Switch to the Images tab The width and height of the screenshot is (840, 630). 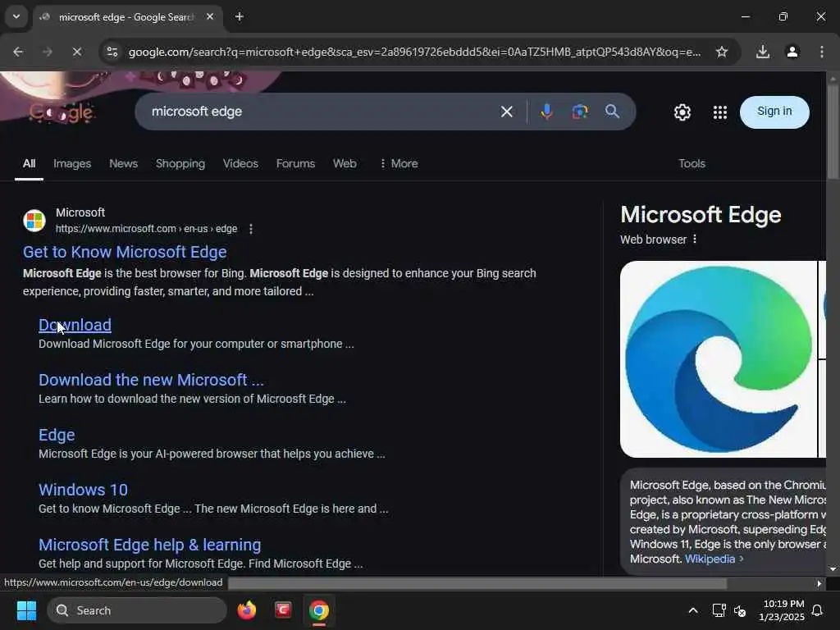72,163
